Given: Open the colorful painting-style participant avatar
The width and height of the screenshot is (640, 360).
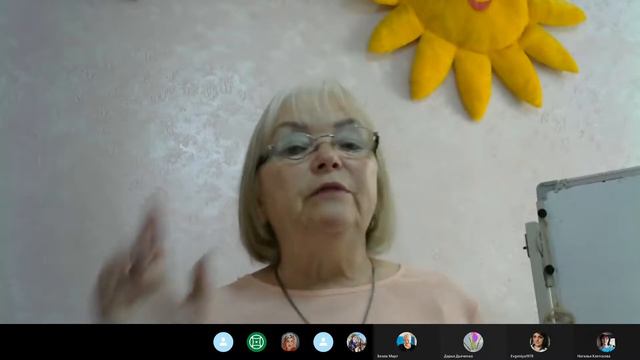Looking at the screenshot, I should point(356,342).
